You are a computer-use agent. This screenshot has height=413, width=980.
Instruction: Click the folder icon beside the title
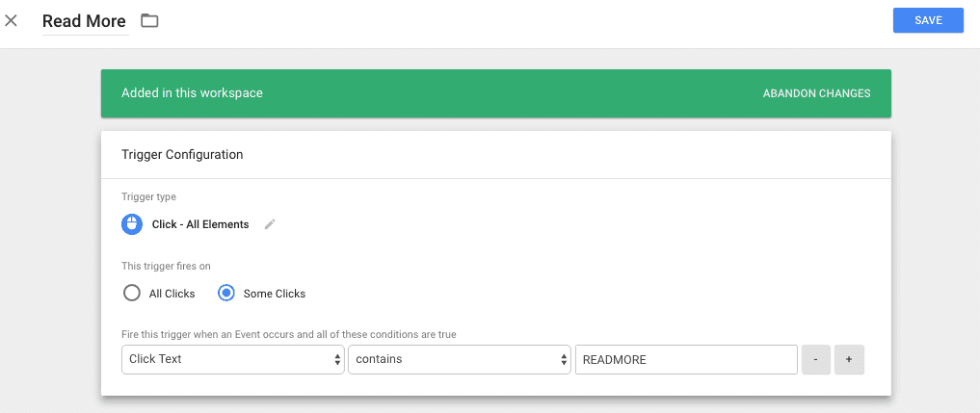pyautogui.click(x=149, y=20)
